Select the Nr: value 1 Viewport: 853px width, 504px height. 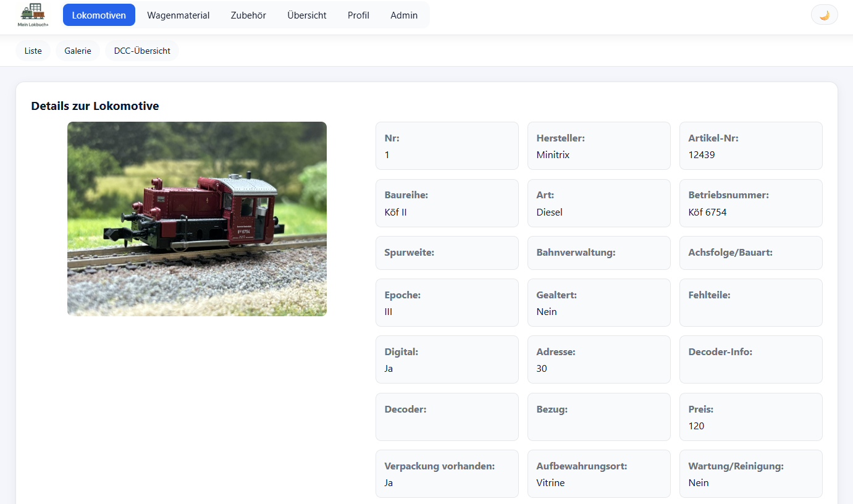click(x=387, y=154)
